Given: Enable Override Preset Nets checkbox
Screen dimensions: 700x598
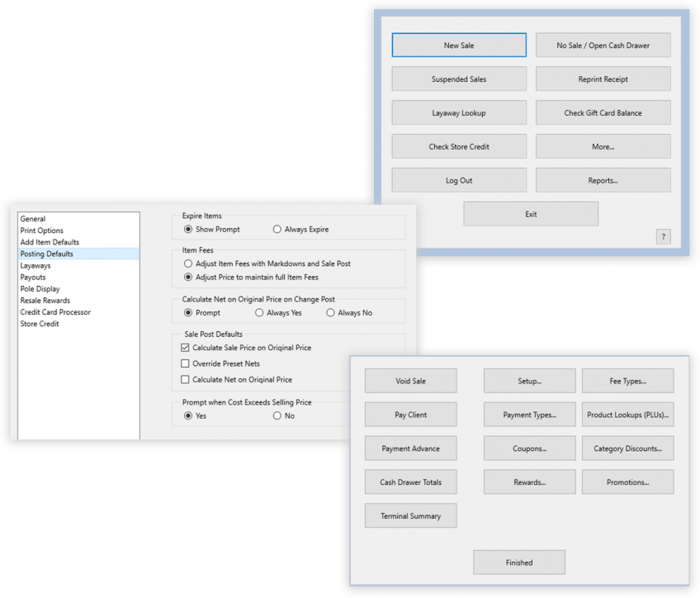Looking at the screenshot, I should [186, 363].
